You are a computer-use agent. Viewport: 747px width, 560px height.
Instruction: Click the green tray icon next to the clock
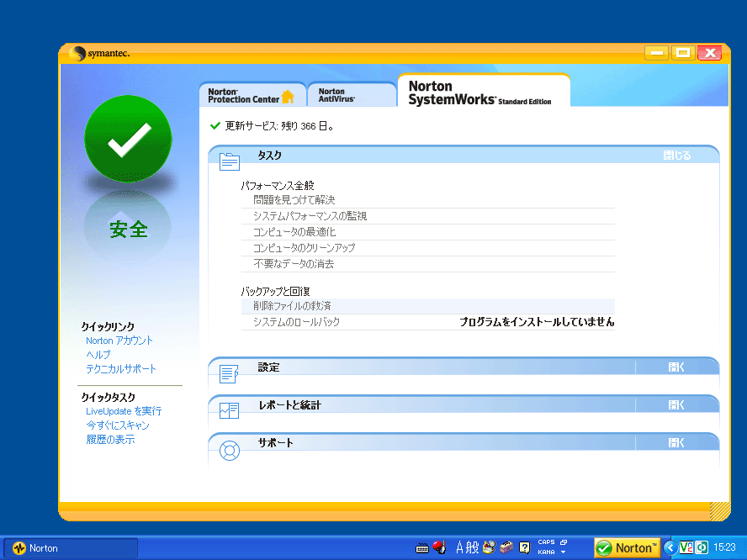coord(702,547)
